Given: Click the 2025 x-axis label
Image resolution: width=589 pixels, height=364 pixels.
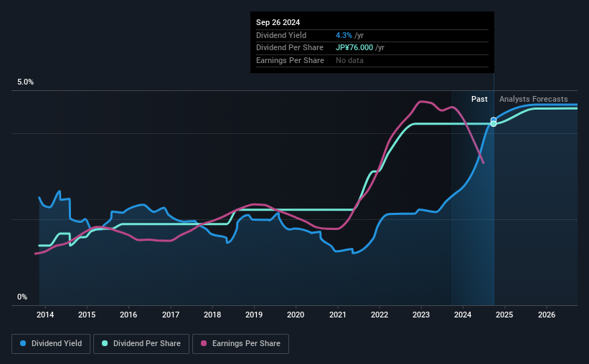Looking at the screenshot, I should pos(504,315).
